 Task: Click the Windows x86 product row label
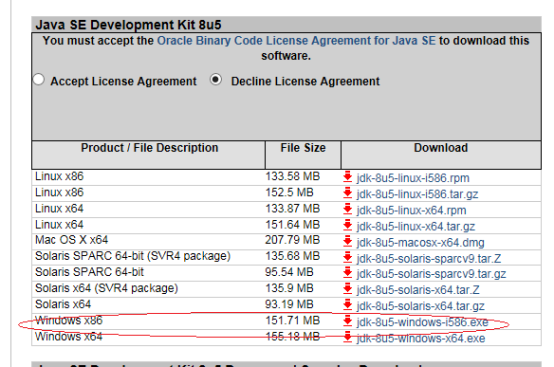click(69, 320)
